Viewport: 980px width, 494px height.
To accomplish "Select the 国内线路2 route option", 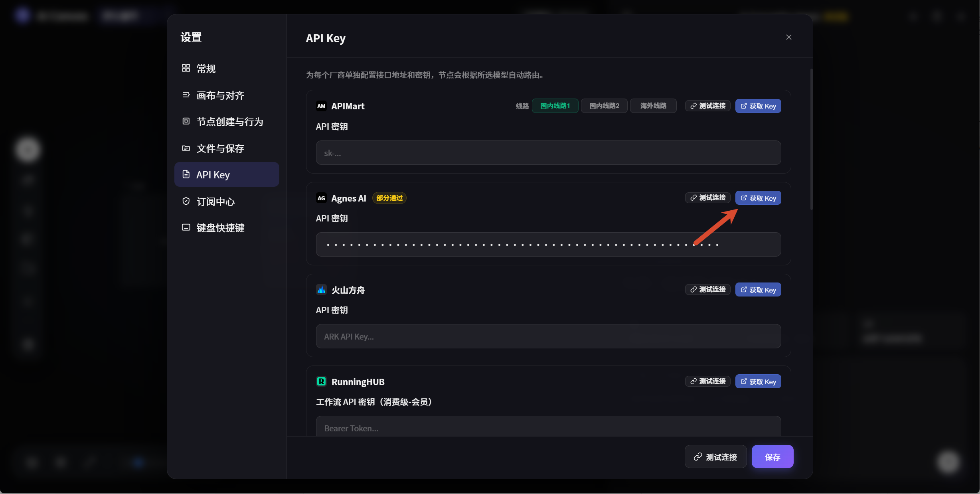I will coord(604,106).
